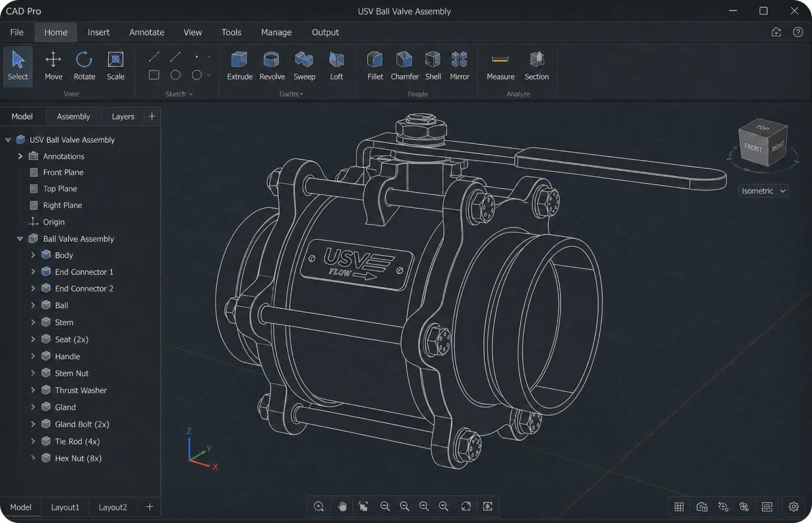
Task: Use the Sweep tool
Action: tap(304, 66)
